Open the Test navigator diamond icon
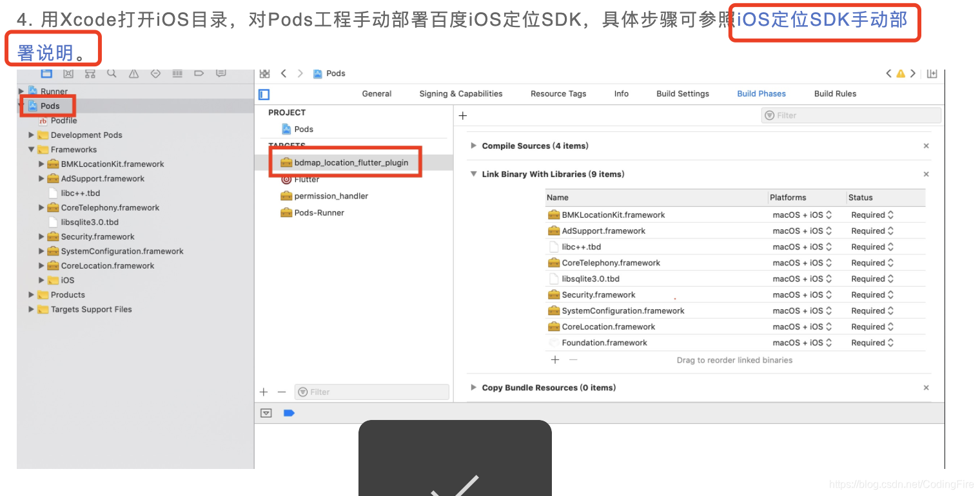 pyautogui.click(x=155, y=73)
